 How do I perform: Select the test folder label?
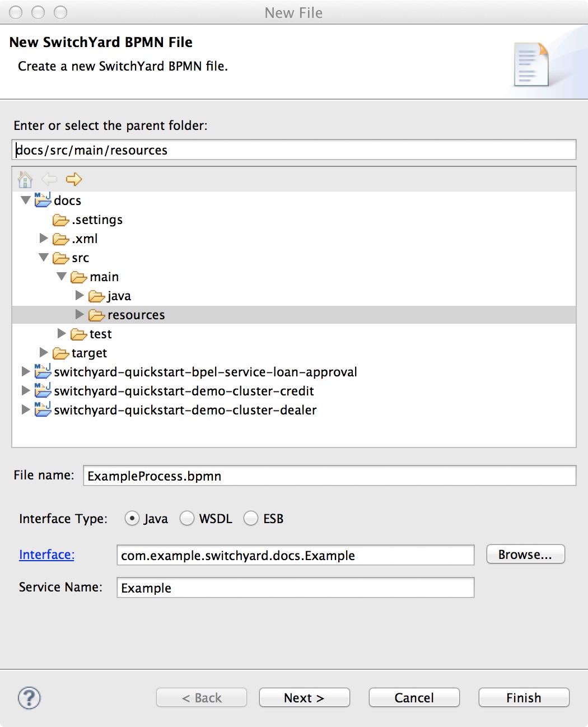tap(101, 334)
